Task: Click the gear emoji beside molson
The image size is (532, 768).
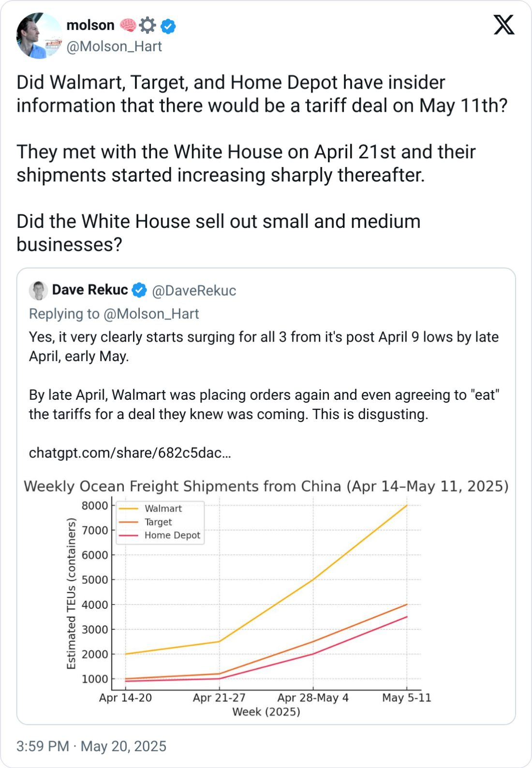Action: (x=148, y=25)
